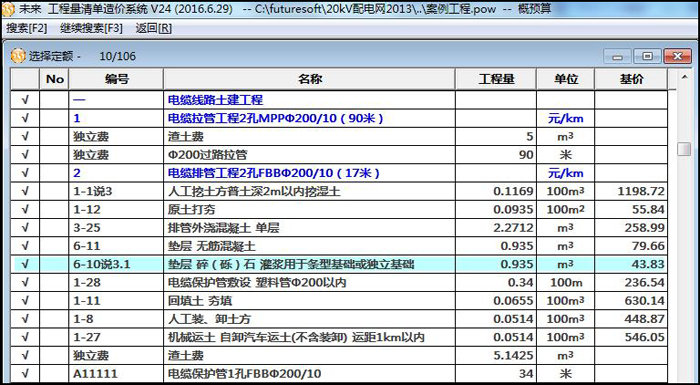Select 电缆线路土建工程 heading text
The width and height of the screenshot is (700, 385).
coord(215,100)
